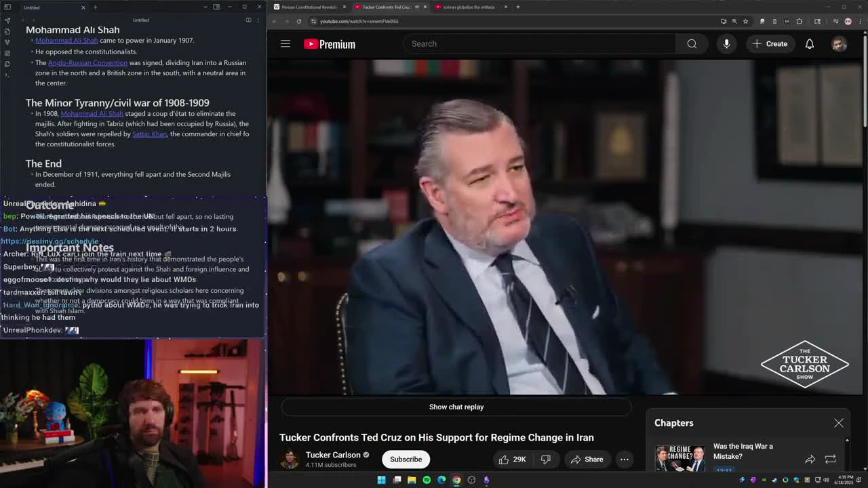This screenshot has width=868, height=488.
Task: Click the Create button on YouTube
Action: click(x=770, y=44)
